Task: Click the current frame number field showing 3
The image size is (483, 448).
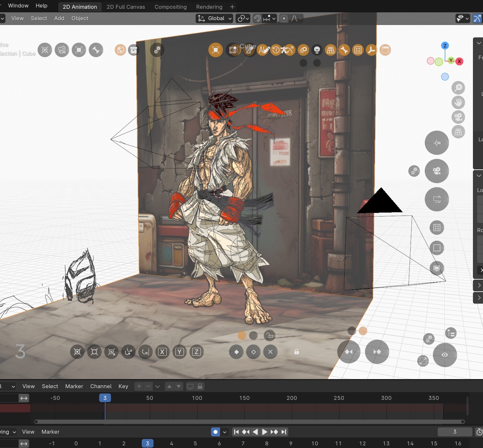Action: tap(455, 432)
